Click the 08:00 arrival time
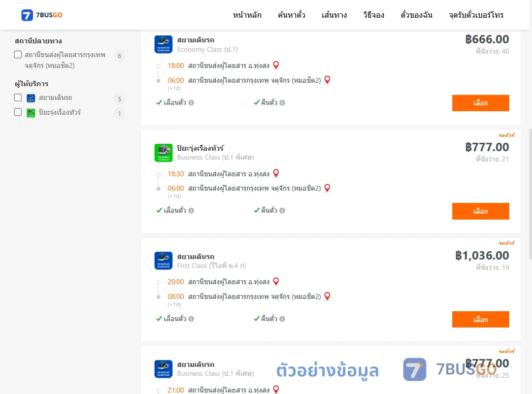This screenshot has width=532, height=394. [x=176, y=296]
